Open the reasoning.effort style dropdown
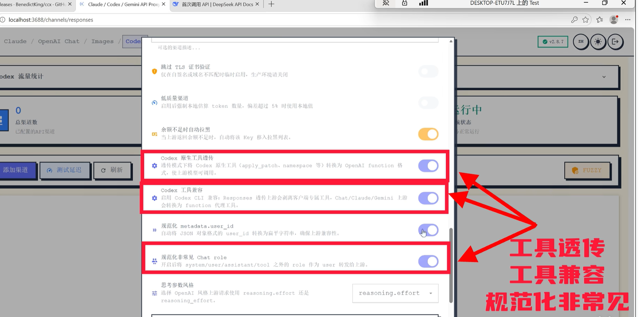Viewport: 644px width, 317px height. click(395, 293)
